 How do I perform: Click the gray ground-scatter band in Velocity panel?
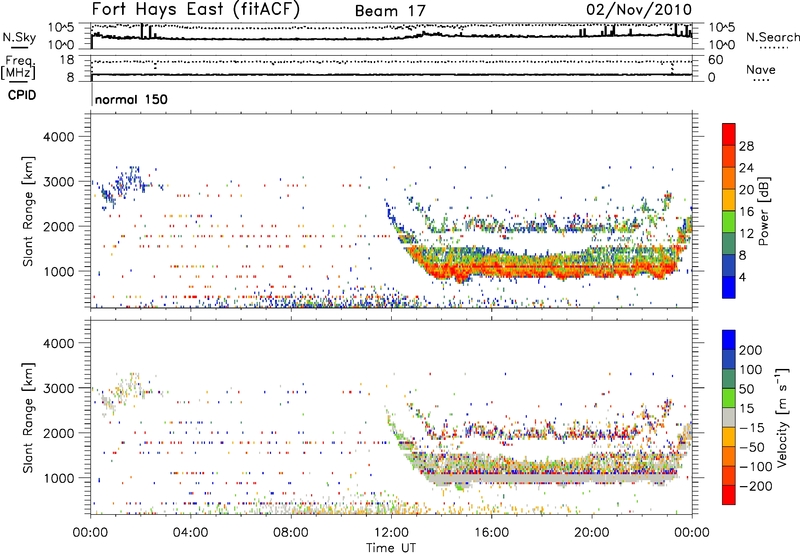click(551, 479)
